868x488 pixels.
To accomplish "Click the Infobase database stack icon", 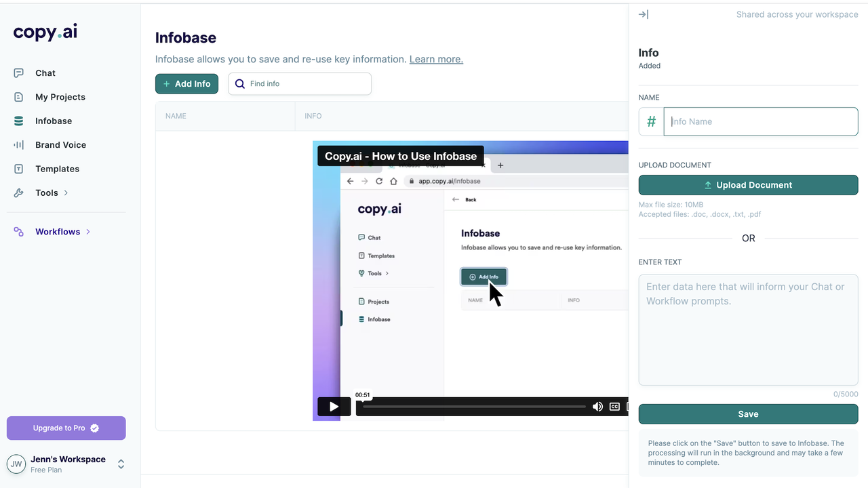I will tap(19, 121).
